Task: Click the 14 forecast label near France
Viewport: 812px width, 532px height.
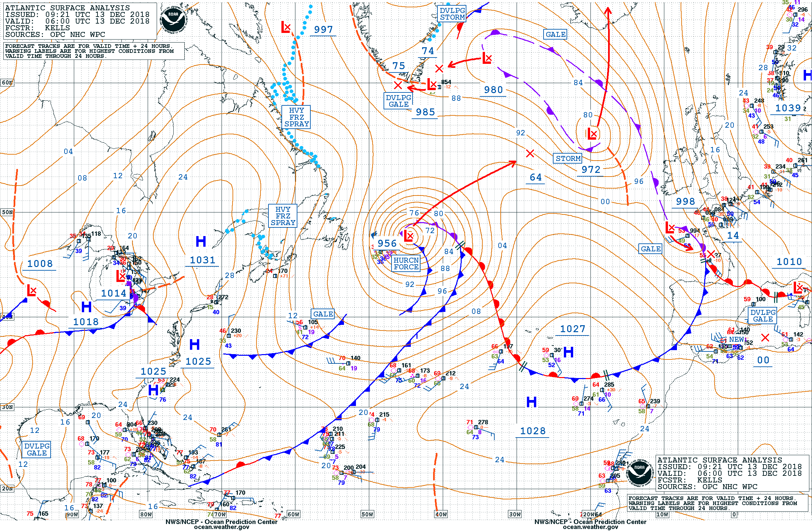Action: click(x=733, y=235)
